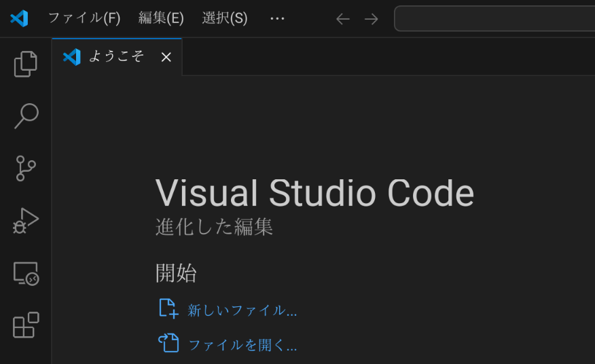The image size is (595, 364).
Task: Click the 新しいファイル... link
Action: click(242, 310)
